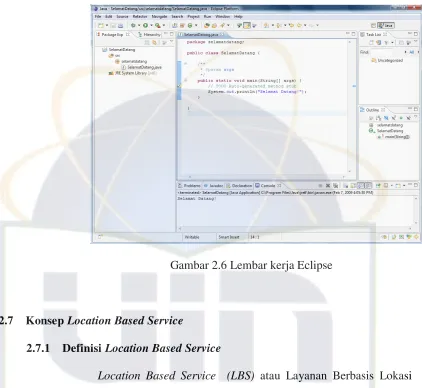This screenshot has width=422, height=388.
Task: Click the green Run icon in the toolbar
Action: tap(145, 25)
